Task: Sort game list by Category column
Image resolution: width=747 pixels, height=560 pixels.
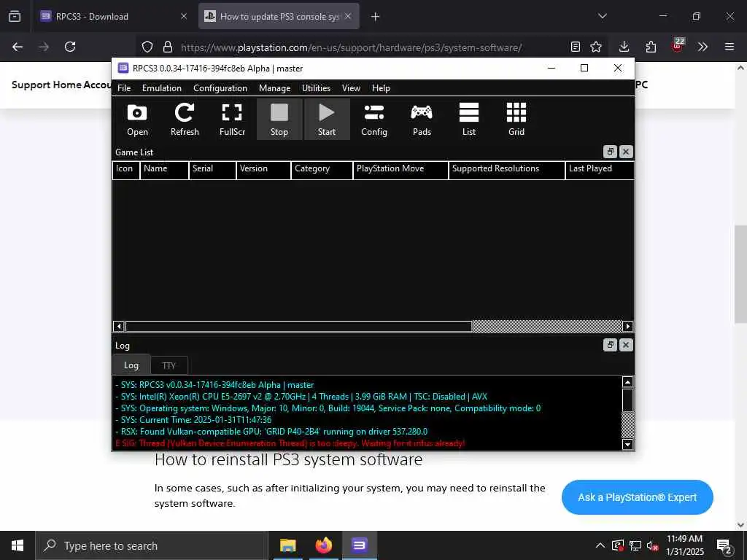Action: pos(322,169)
